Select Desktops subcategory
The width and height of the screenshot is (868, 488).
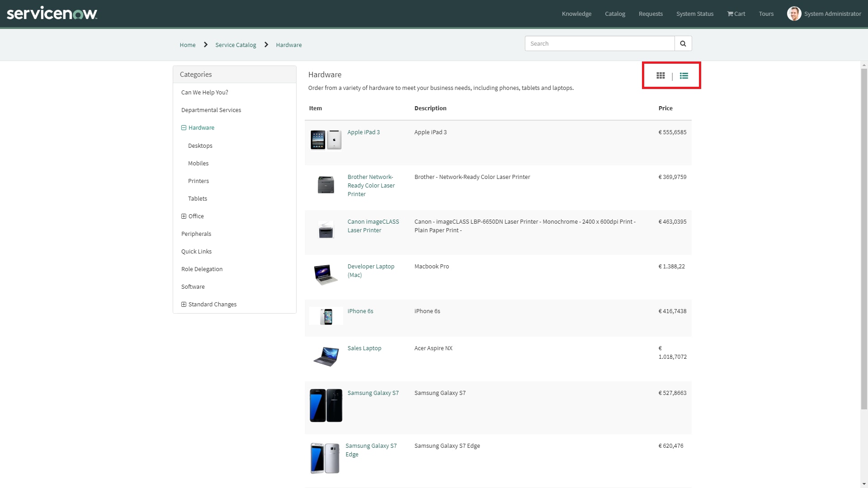[200, 145]
